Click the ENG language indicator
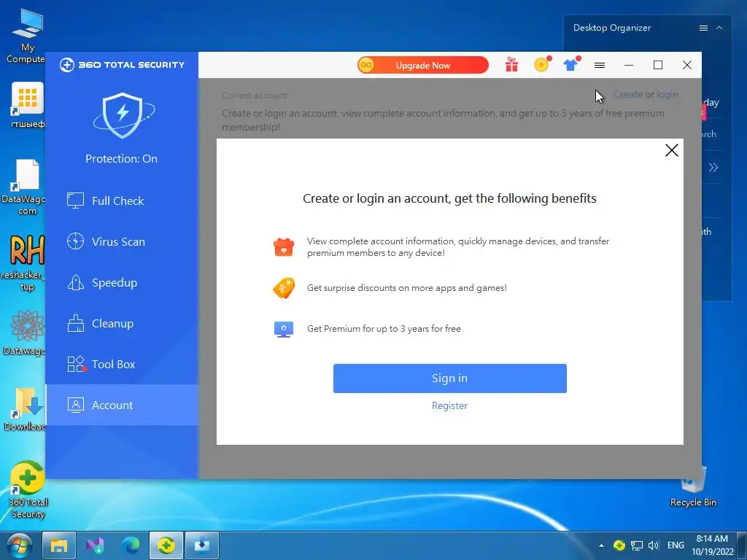 (676, 545)
